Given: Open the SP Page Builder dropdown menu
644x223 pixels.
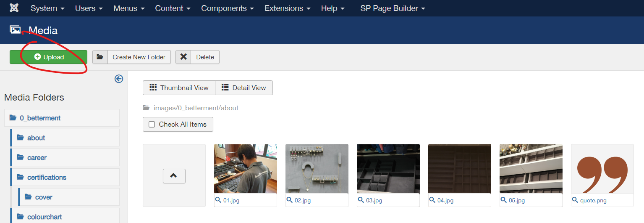Looking at the screenshot, I should coord(393,8).
